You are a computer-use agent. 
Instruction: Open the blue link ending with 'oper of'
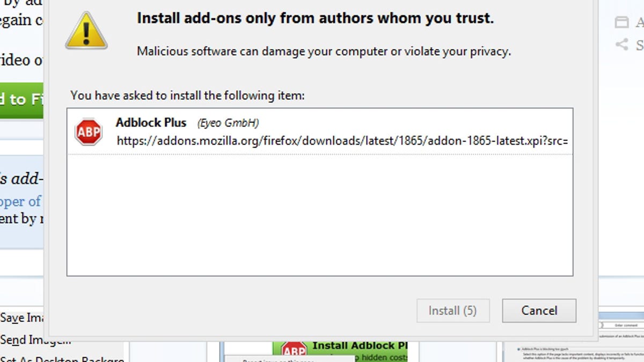coord(20,201)
